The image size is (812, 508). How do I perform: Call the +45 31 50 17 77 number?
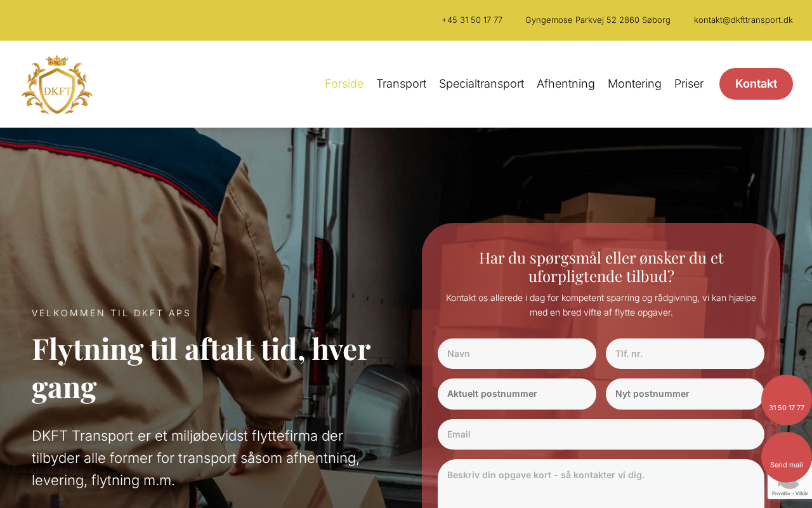click(472, 20)
